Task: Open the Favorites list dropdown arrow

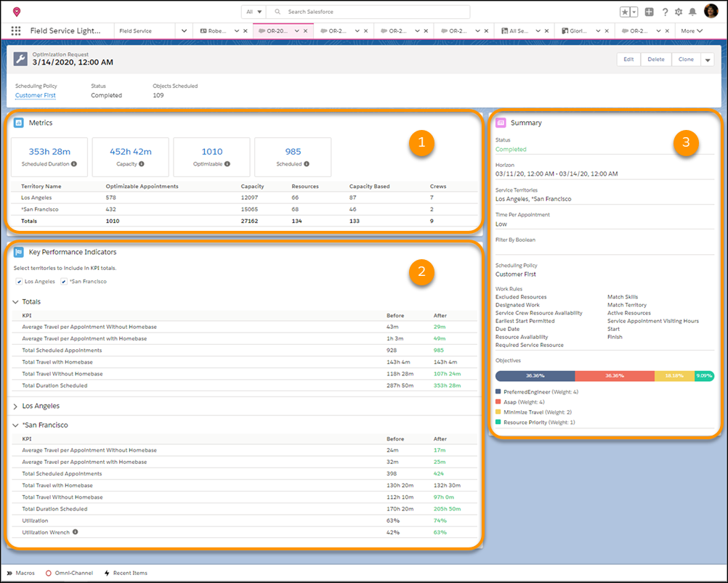Action: [634, 12]
